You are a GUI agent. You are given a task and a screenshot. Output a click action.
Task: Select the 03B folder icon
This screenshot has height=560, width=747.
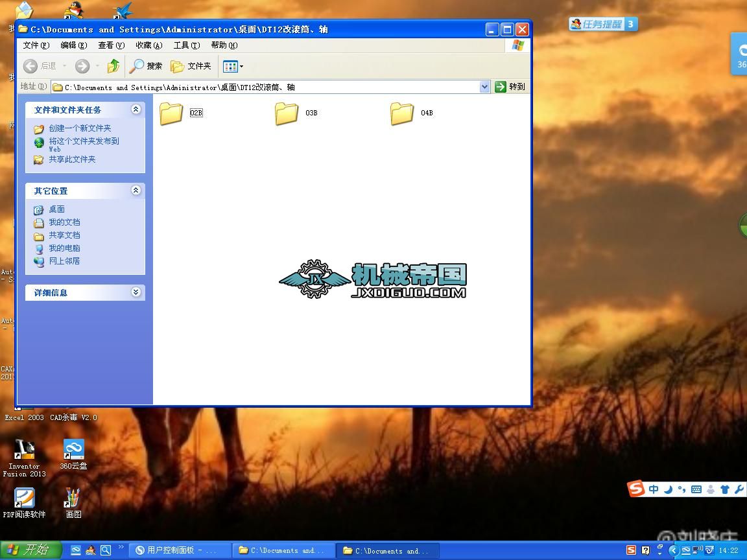[x=287, y=113]
